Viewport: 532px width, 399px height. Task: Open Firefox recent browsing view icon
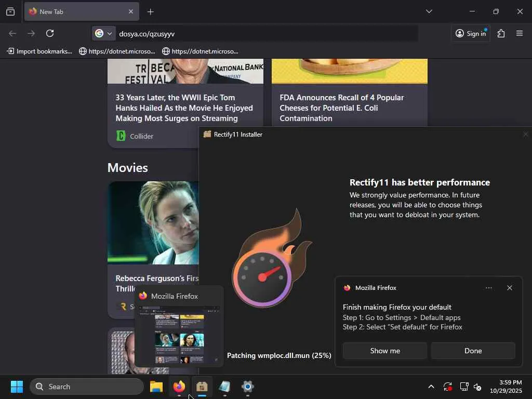pyautogui.click(x=10, y=11)
